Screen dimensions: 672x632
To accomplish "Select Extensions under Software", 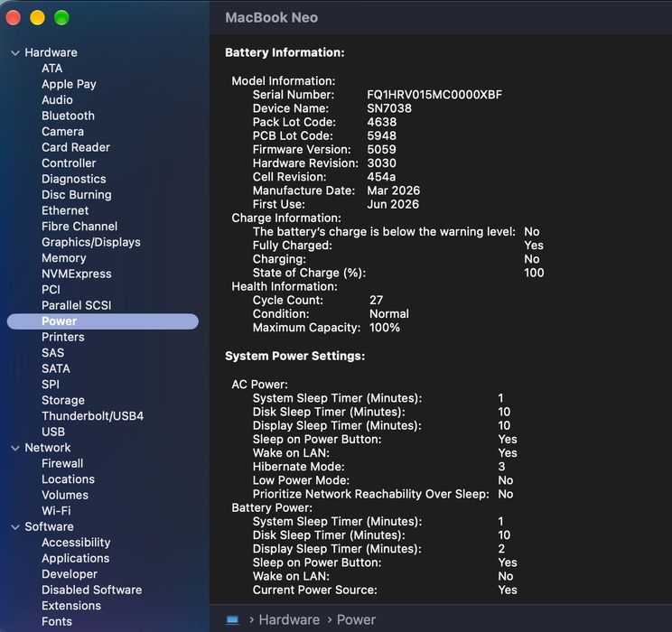I will [71, 606].
